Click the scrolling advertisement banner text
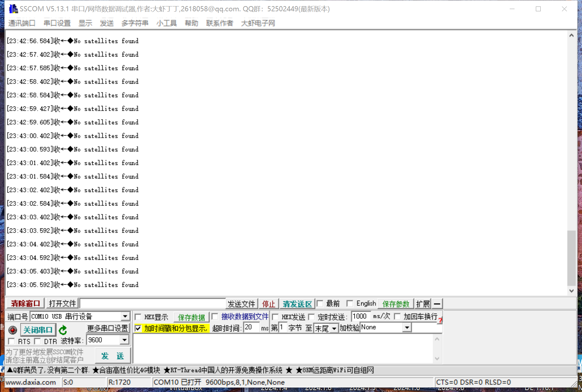 point(190,370)
